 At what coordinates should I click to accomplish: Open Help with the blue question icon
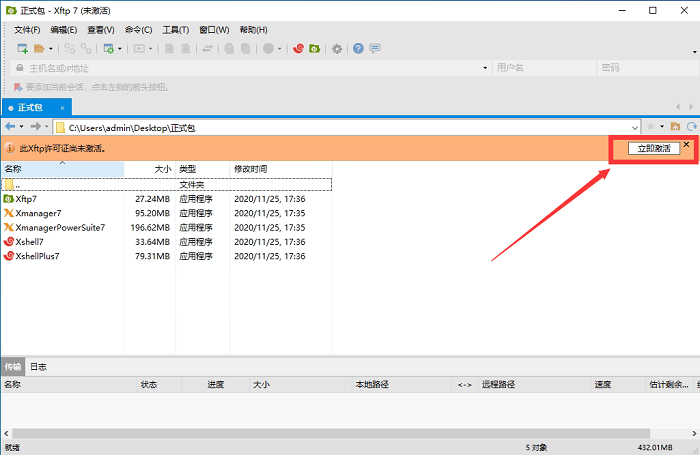358,48
